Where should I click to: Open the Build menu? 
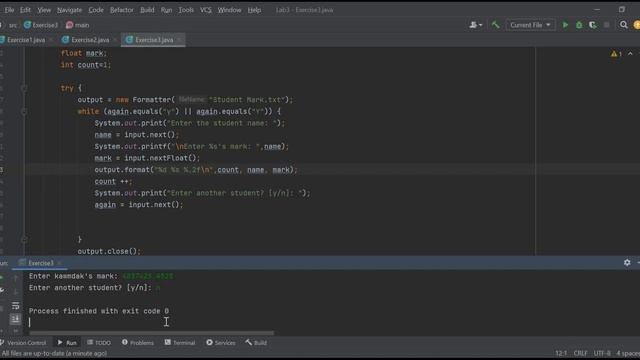coord(147,10)
